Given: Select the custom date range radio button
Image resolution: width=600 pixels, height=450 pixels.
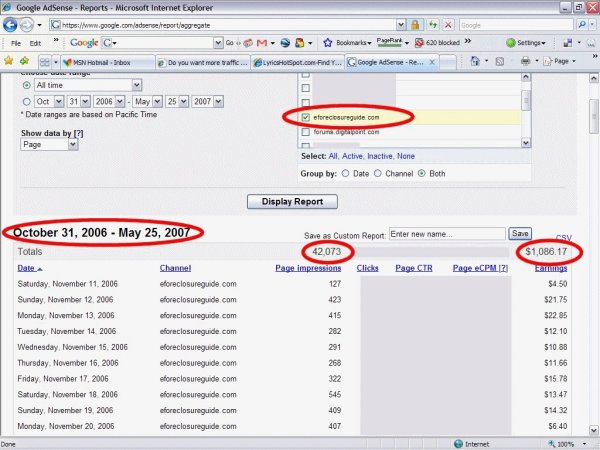Looking at the screenshot, I should point(26,102).
